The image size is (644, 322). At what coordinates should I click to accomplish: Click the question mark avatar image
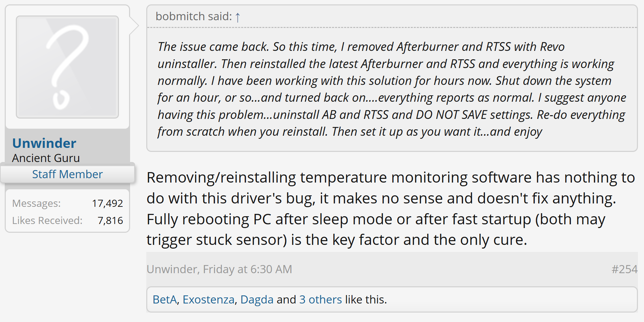point(67,67)
